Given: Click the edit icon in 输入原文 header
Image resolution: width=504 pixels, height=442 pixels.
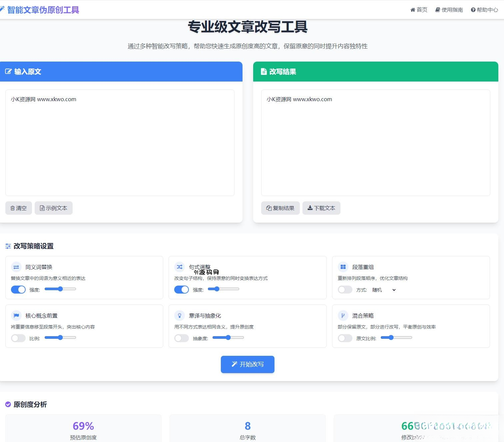Looking at the screenshot, I should point(8,72).
